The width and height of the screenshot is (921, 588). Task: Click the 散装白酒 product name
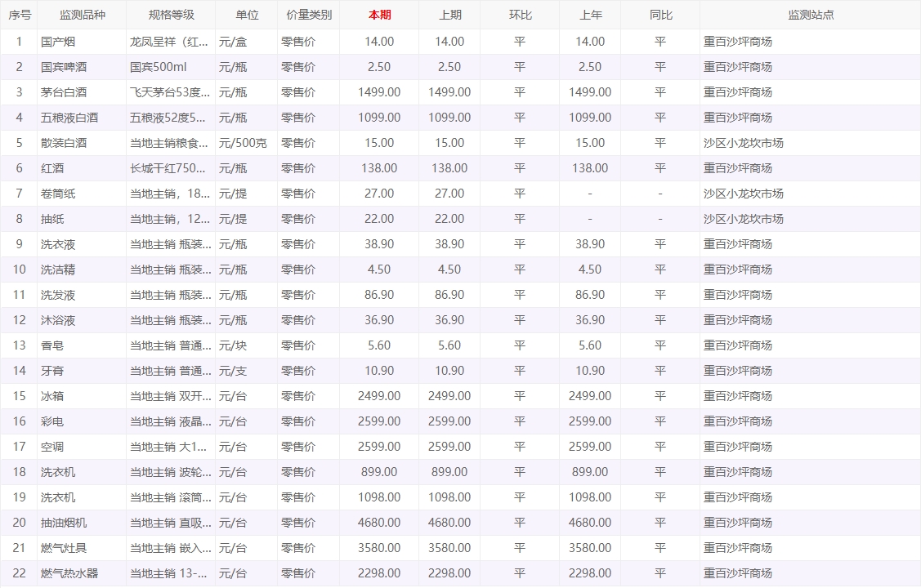coord(64,143)
